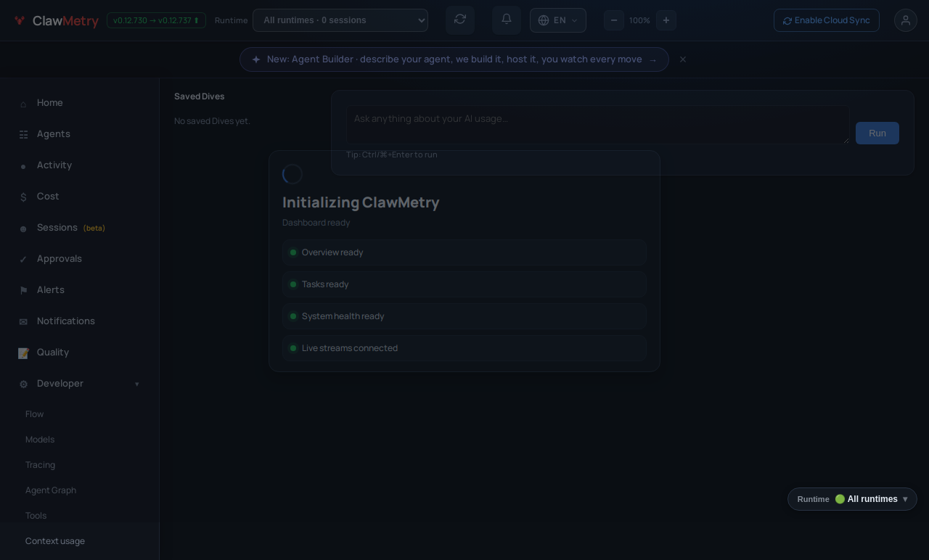The width and height of the screenshot is (929, 560).
Task: Click the 100% zoom level text
Action: click(x=639, y=20)
